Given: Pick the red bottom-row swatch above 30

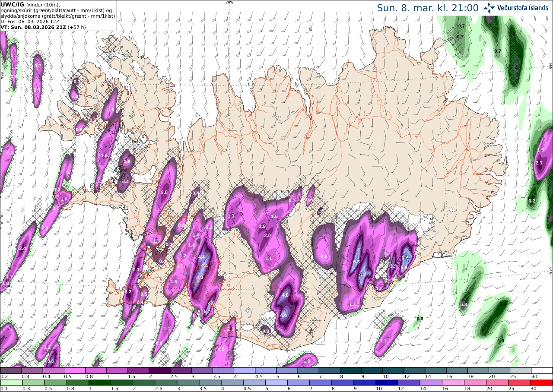Looking at the screenshot, I should [542, 383].
